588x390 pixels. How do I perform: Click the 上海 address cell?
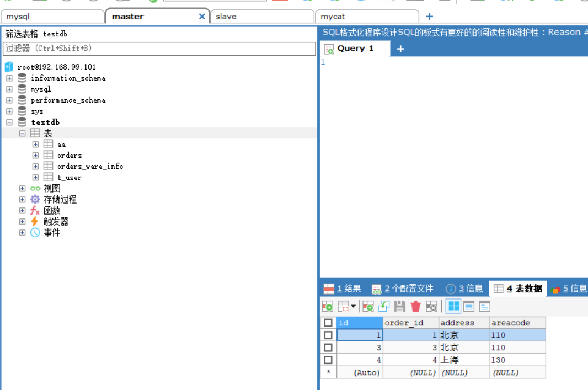coord(464,360)
